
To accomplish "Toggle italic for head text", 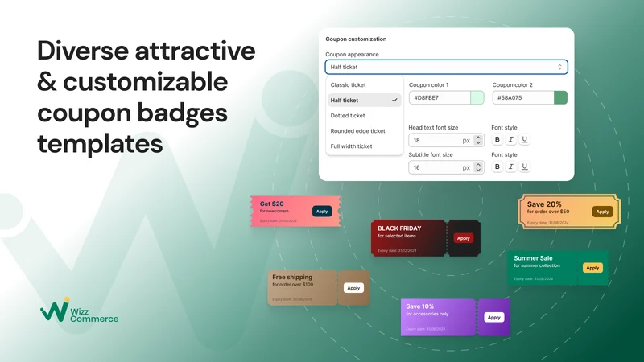I will click(511, 139).
